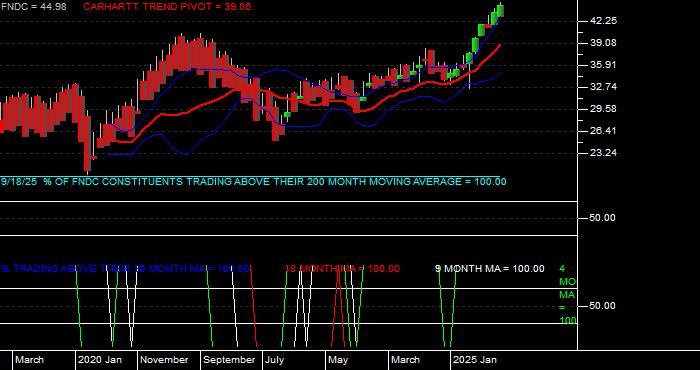700x370 pixels.
Task: Click the March label before 2025 Jan
Action: [405, 360]
